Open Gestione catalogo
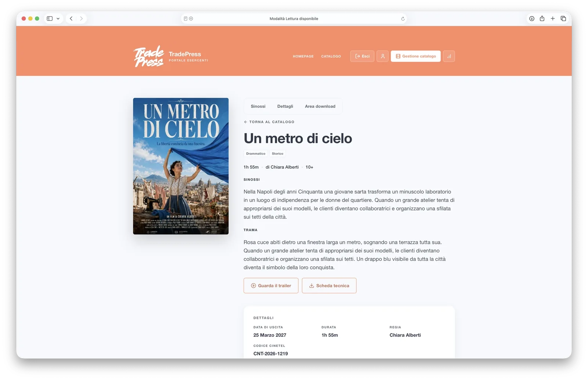Image resolution: width=588 pixels, height=380 pixels. pos(416,56)
